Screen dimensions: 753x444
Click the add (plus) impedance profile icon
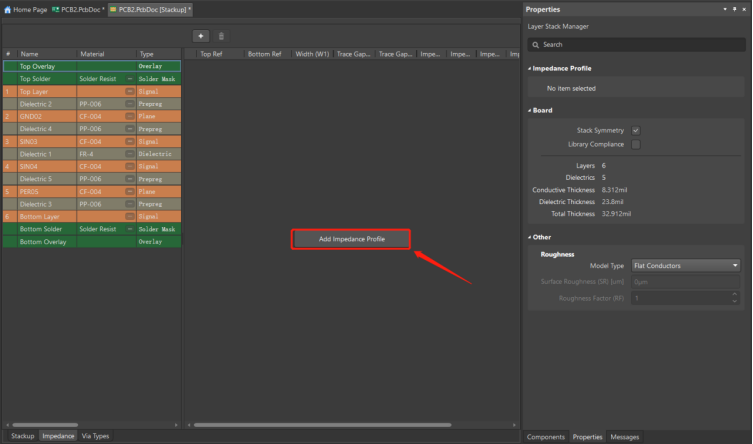201,36
